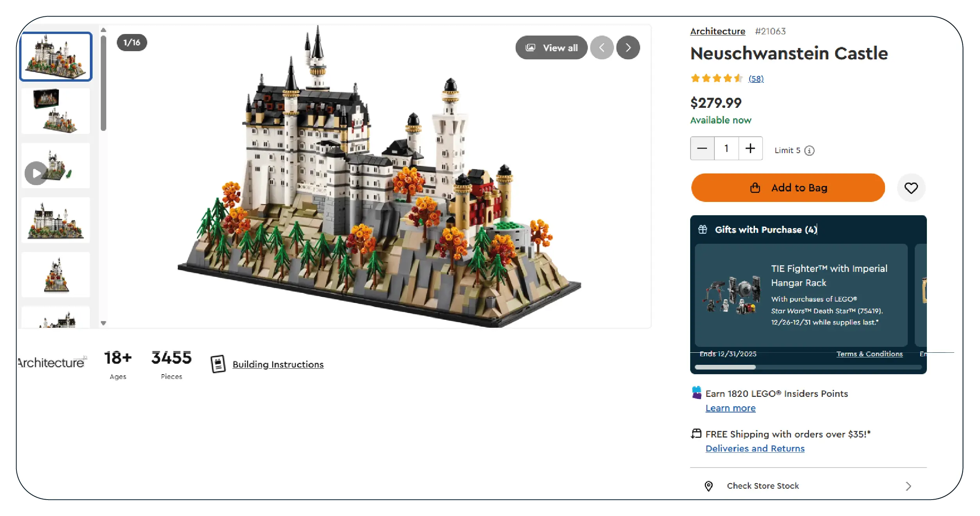
Task: Open the 58 reviews link
Action: click(x=756, y=79)
